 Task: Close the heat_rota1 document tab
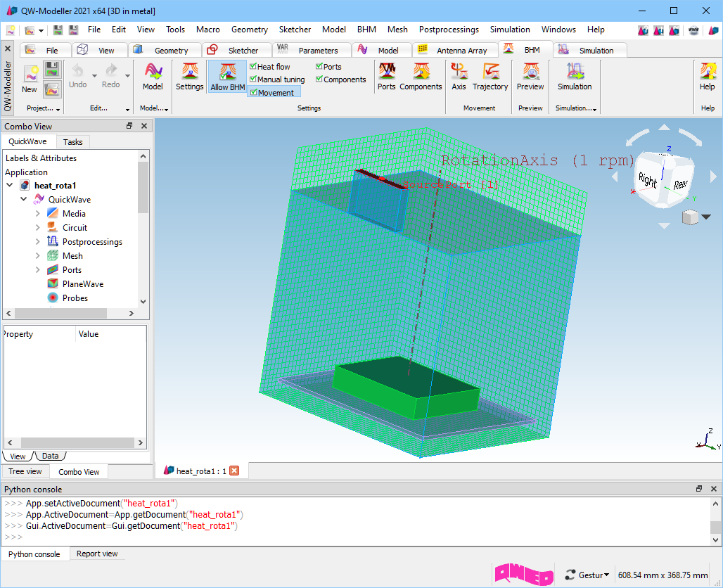pyautogui.click(x=234, y=471)
